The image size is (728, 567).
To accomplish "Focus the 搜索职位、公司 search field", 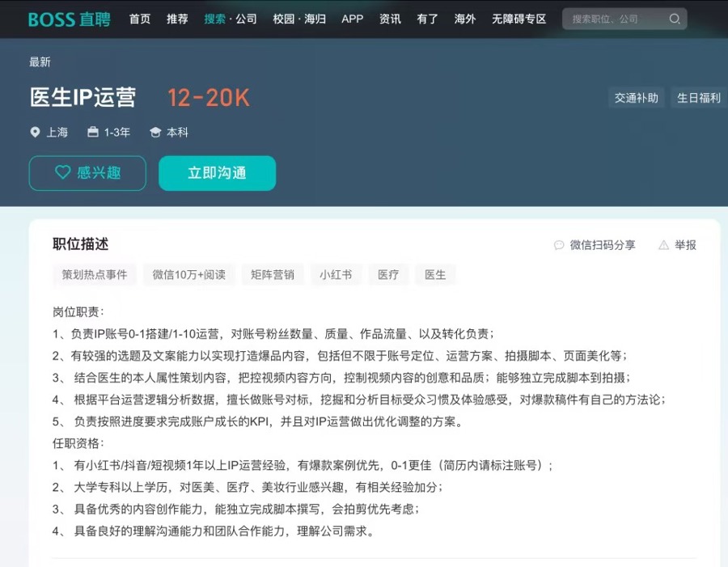I will tap(615, 19).
